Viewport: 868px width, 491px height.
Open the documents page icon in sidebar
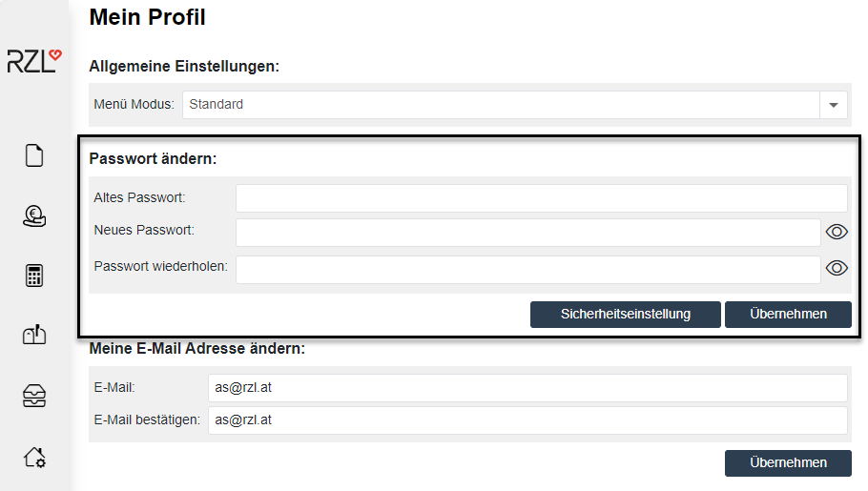tap(34, 155)
